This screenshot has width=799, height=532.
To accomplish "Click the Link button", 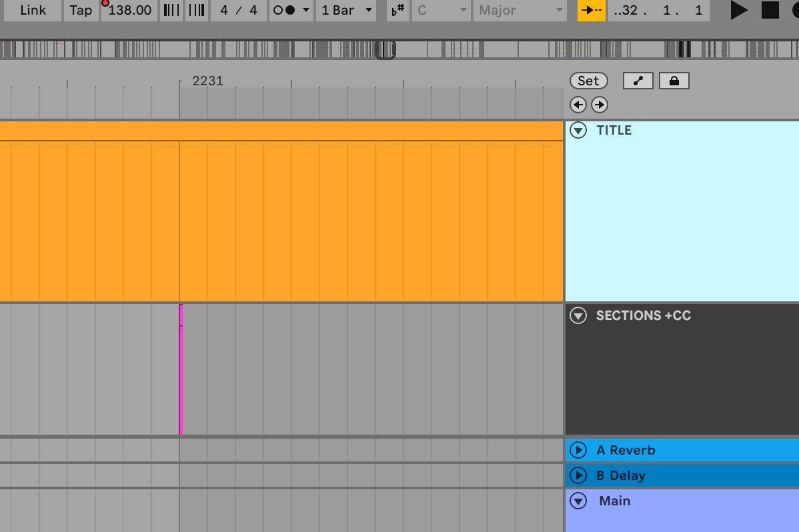I will 33,10.
